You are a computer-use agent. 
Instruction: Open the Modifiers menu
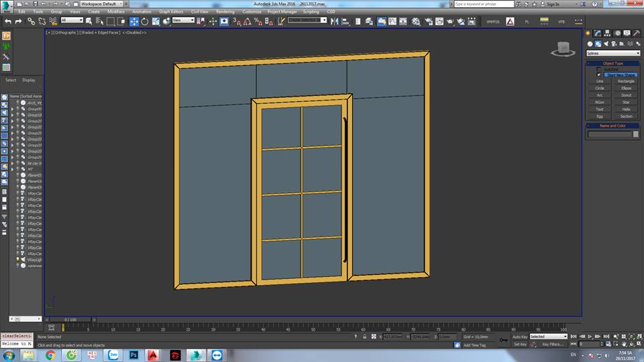[x=115, y=11]
